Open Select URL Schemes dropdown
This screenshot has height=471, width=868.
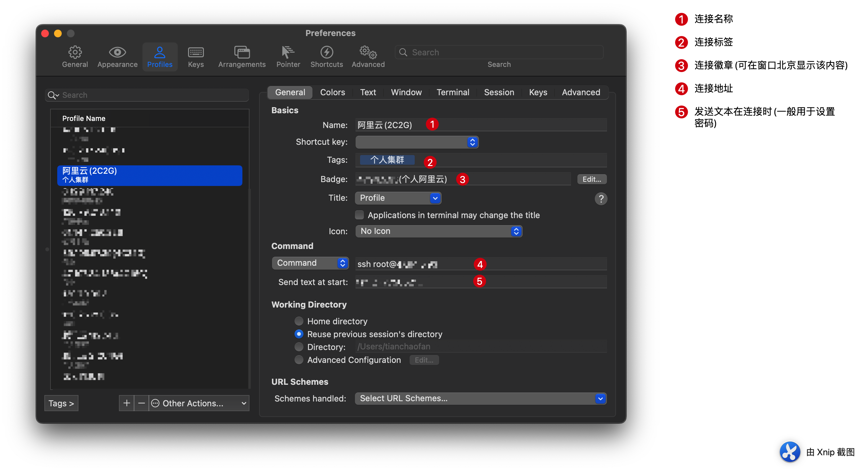click(481, 398)
